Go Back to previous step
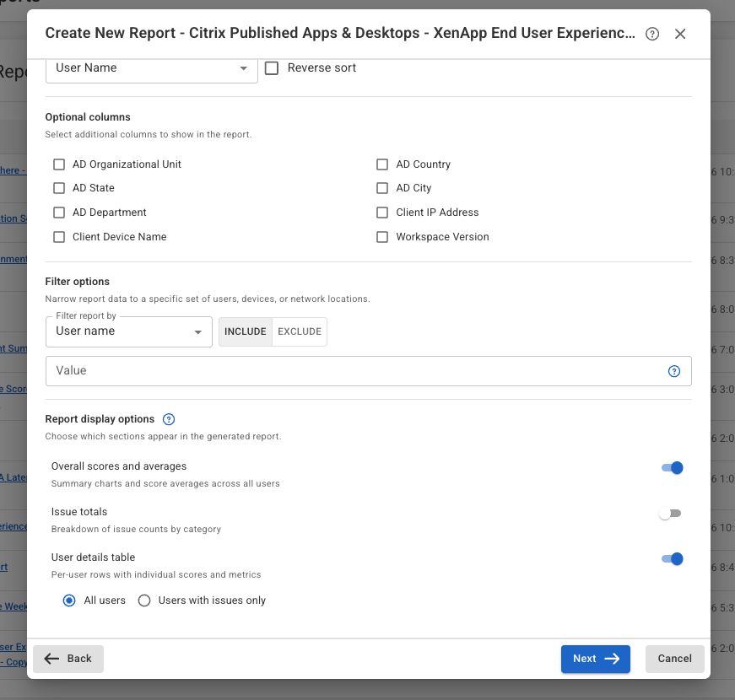This screenshot has width=735, height=700. [68, 659]
